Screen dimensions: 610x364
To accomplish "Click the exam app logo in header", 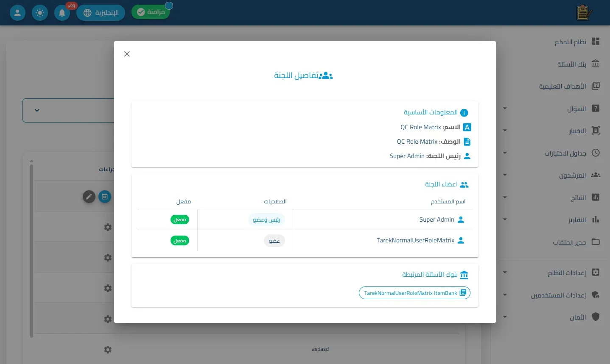I will pos(584,13).
